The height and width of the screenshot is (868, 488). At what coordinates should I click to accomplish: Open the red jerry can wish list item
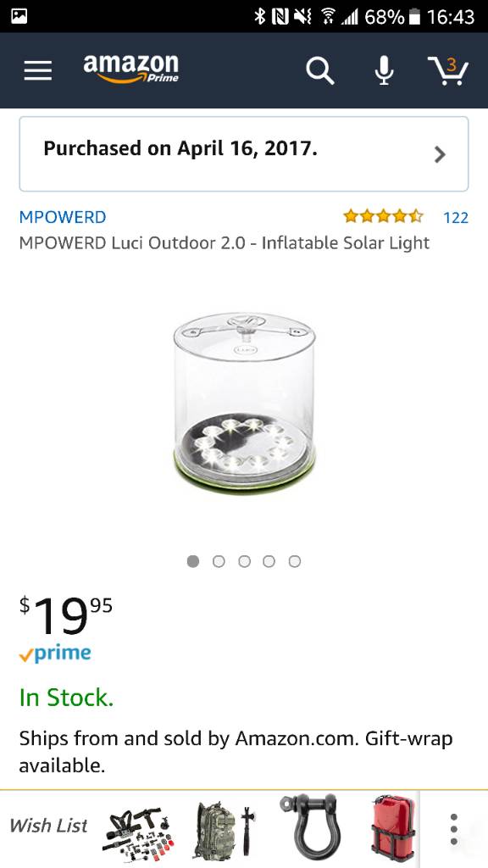point(394,829)
